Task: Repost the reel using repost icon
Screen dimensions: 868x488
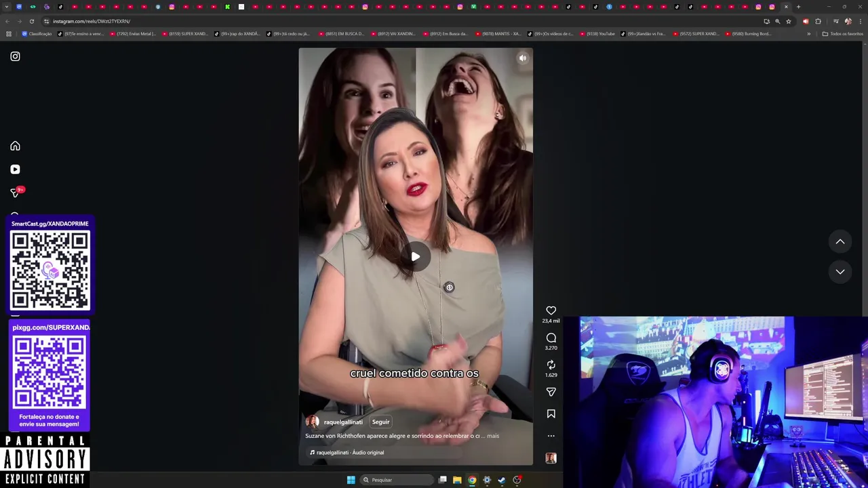Action: (551, 365)
